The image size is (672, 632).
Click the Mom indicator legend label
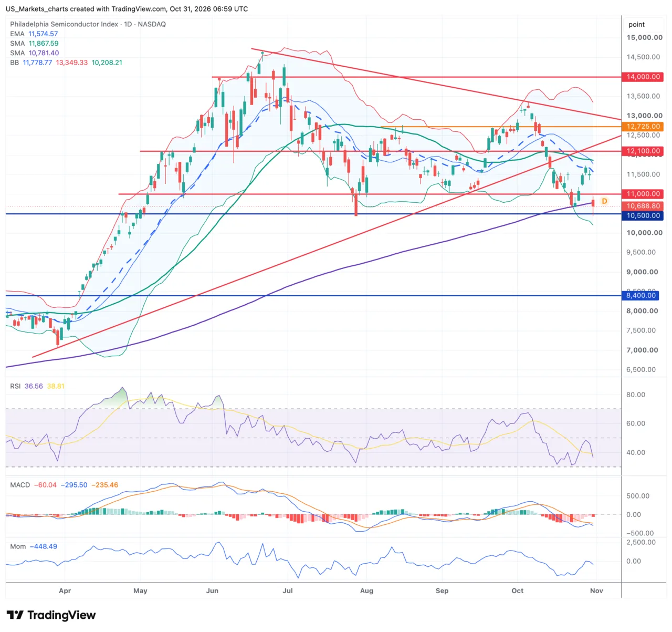coord(18,546)
